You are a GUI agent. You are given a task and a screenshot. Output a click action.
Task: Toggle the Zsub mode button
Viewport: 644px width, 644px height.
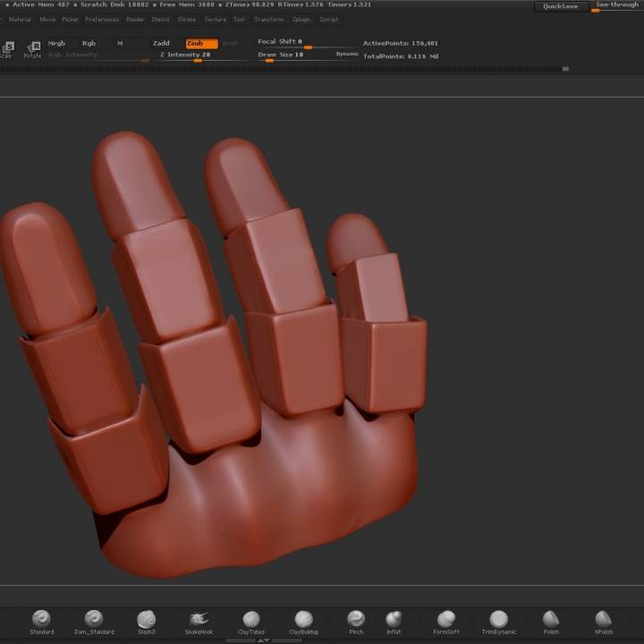200,43
